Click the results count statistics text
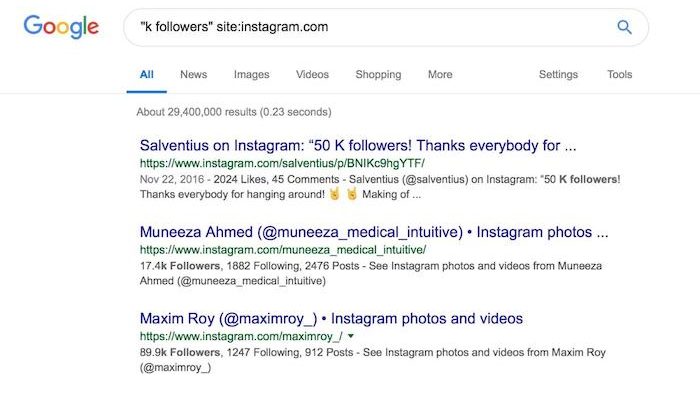The image size is (700, 395). [234, 112]
